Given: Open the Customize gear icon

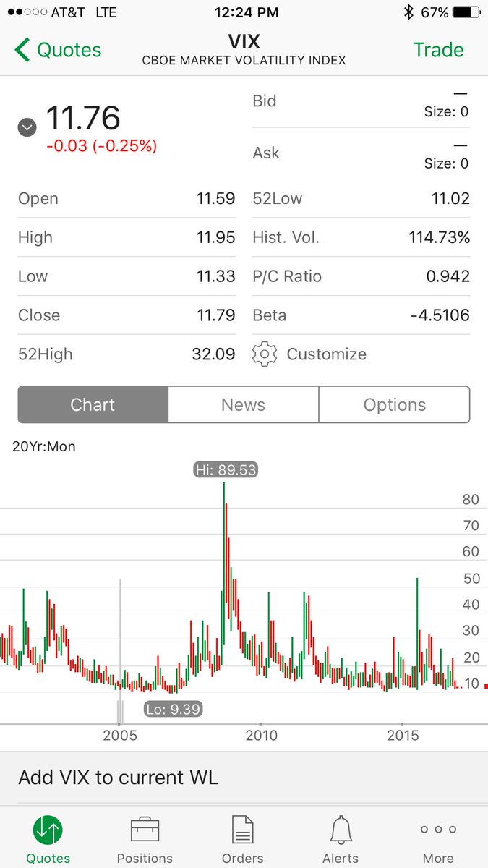Looking at the screenshot, I should (x=265, y=354).
